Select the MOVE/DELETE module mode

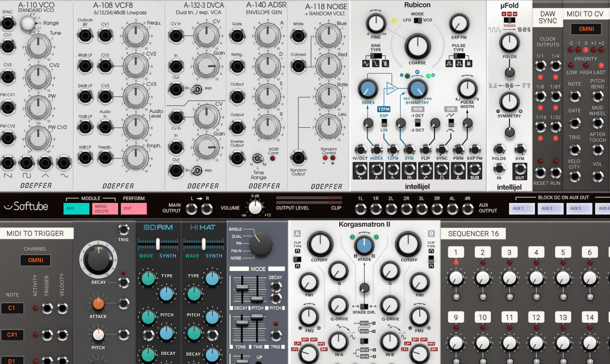(x=105, y=208)
